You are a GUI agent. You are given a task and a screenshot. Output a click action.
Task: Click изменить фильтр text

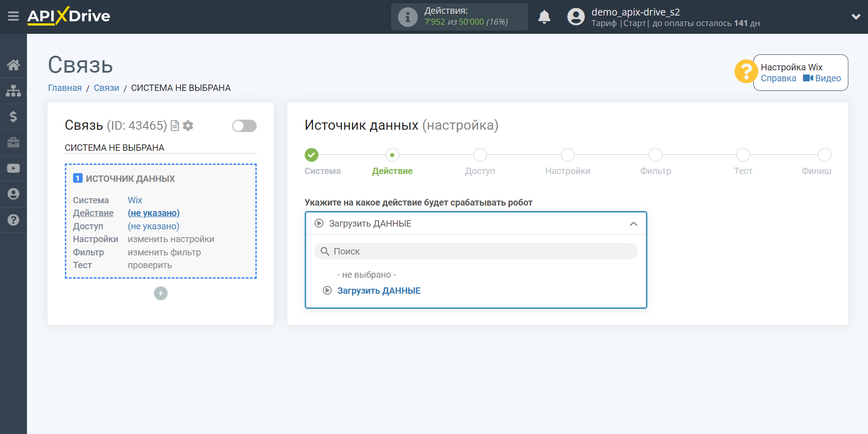click(x=164, y=252)
